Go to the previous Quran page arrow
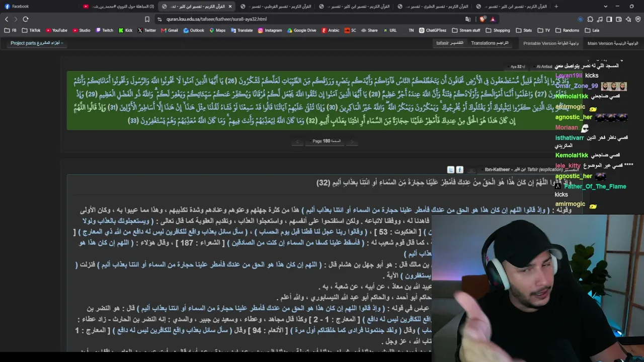This screenshot has width=644, height=362. [298, 142]
